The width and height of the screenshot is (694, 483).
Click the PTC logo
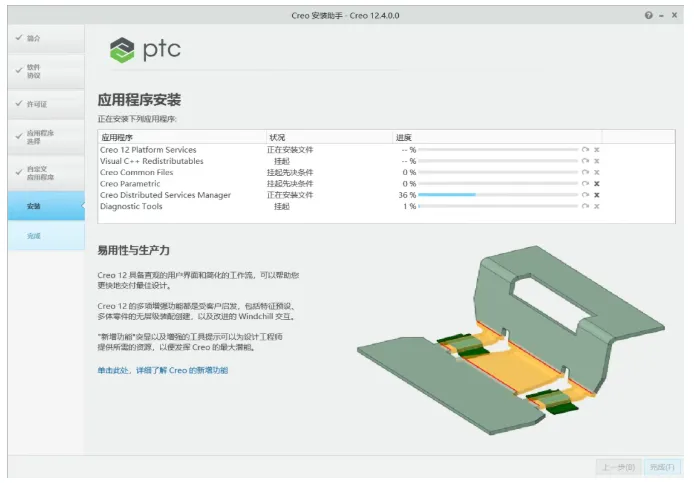(x=145, y=50)
